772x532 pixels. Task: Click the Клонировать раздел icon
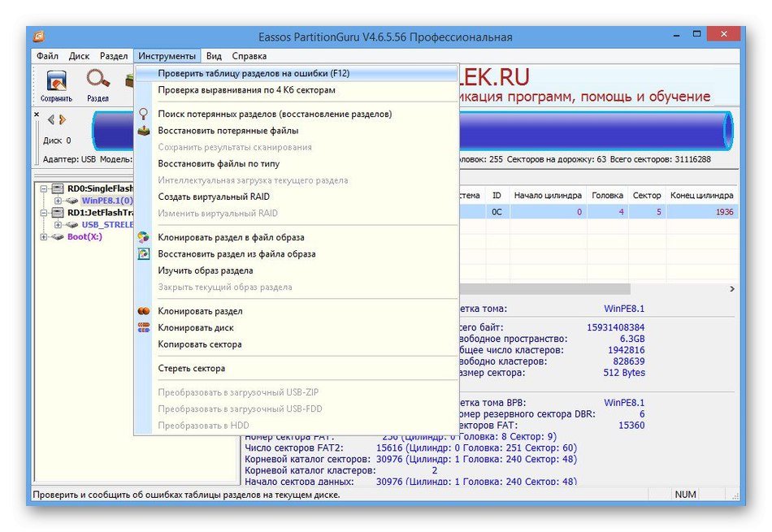click(143, 311)
